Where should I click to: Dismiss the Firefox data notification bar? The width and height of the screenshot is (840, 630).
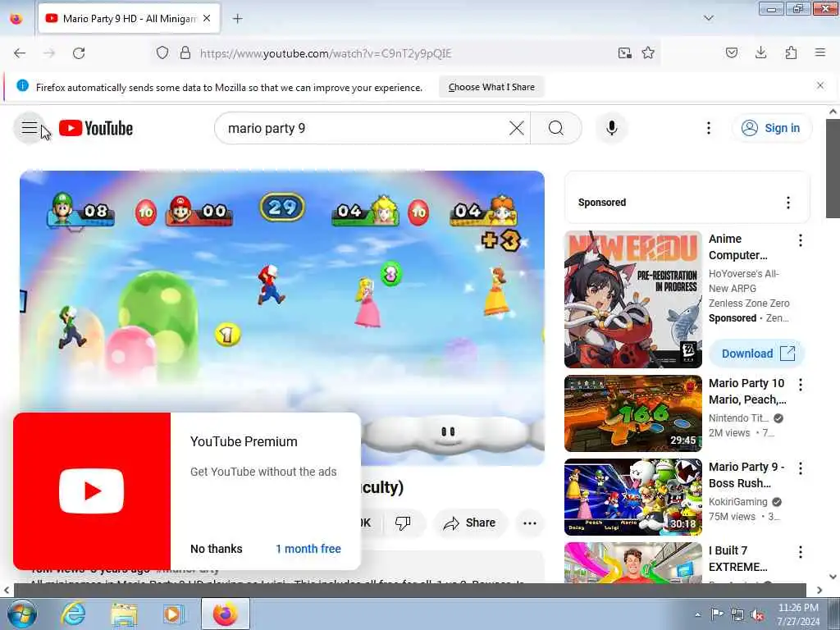tap(820, 85)
